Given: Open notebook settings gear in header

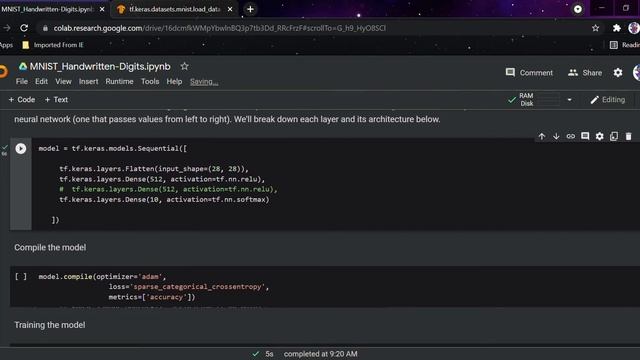Looking at the screenshot, I should coord(618,73).
